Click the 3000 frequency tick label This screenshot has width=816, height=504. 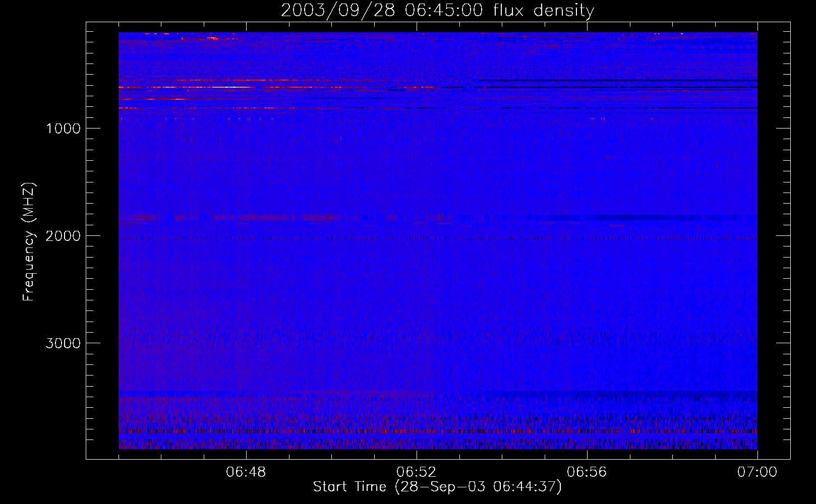click(63, 343)
